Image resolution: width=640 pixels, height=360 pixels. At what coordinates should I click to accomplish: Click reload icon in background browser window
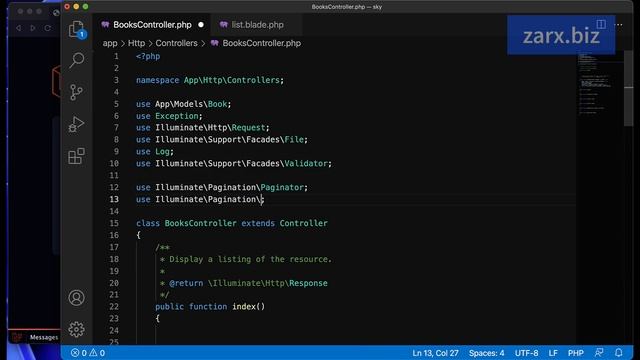[48, 28]
